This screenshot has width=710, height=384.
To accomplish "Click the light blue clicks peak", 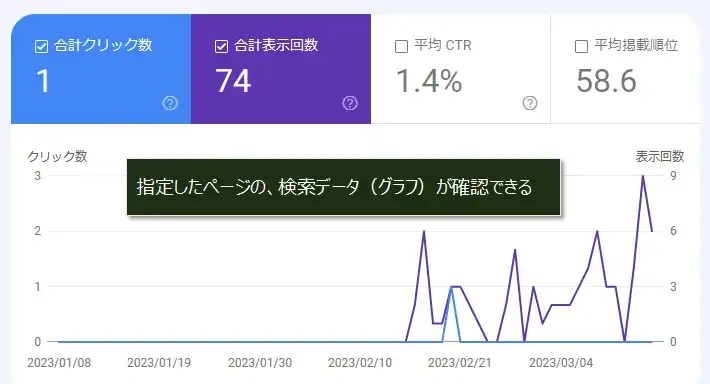I will point(451,287).
